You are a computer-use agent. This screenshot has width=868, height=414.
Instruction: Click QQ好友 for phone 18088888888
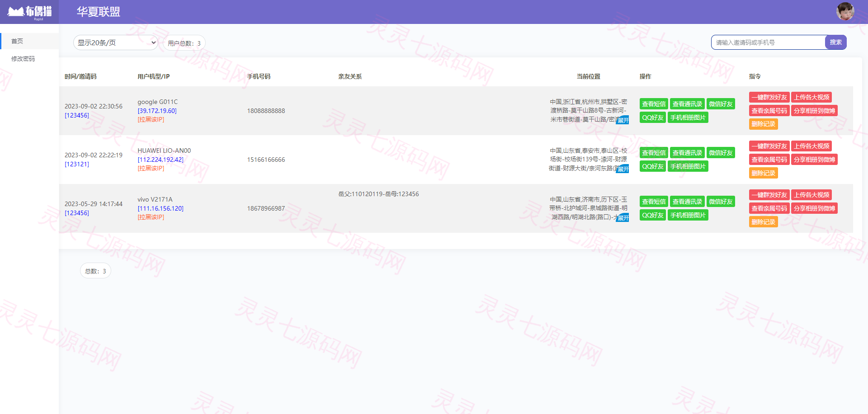(653, 118)
